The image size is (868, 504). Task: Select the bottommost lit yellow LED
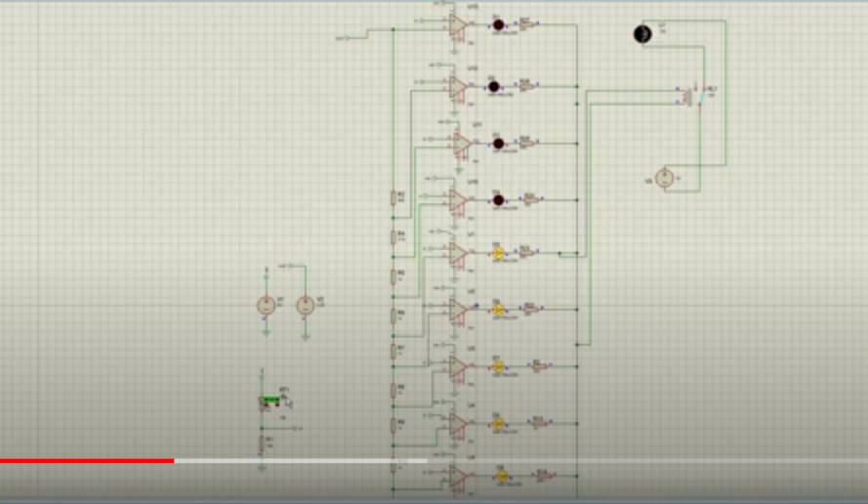(502, 476)
